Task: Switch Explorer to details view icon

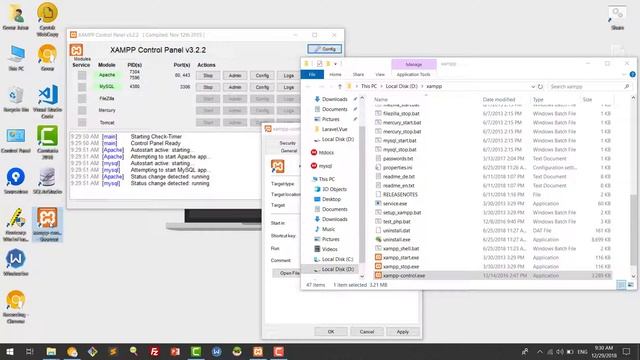Action: (x=621, y=284)
